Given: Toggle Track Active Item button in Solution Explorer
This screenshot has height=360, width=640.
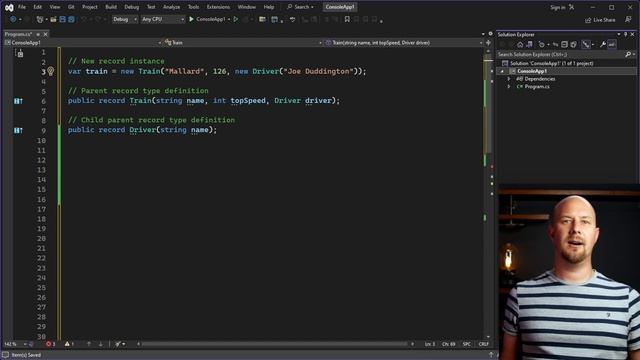Looking at the screenshot, I should pyautogui.click(x=586, y=44).
